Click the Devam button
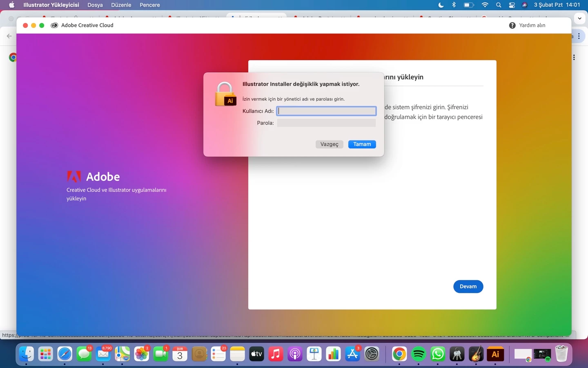The height and width of the screenshot is (368, 588). [468, 286]
